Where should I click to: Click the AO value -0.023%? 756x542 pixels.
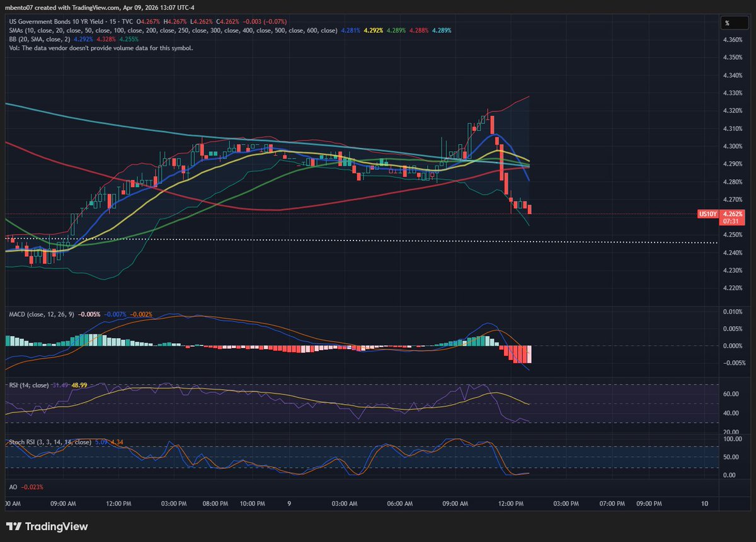click(x=33, y=487)
